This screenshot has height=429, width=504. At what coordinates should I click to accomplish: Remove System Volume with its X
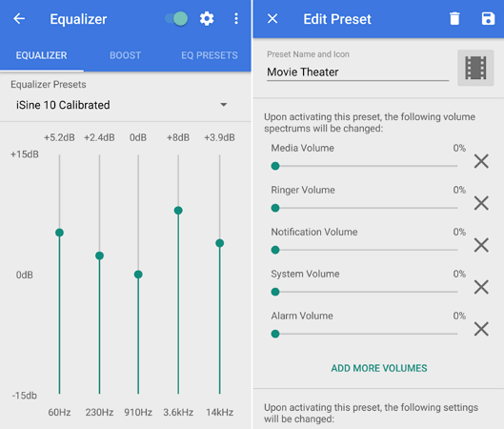pyautogui.click(x=481, y=287)
